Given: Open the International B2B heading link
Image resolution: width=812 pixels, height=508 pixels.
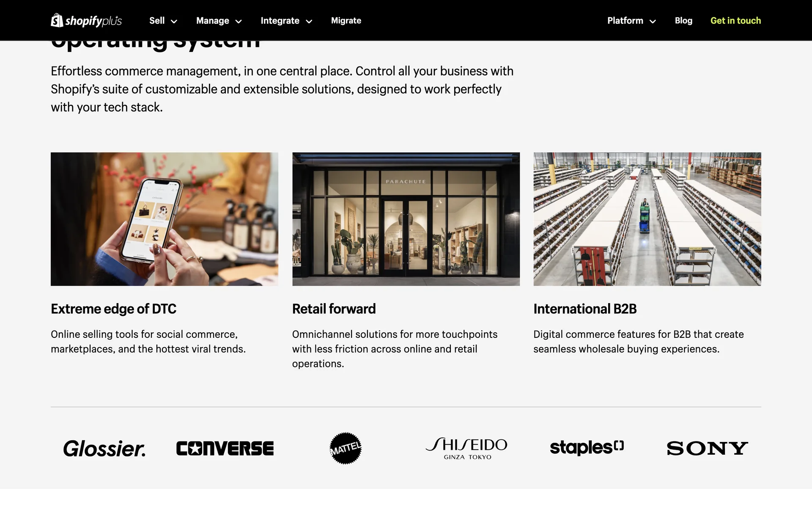Looking at the screenshot, I should [x=585, y=309].
